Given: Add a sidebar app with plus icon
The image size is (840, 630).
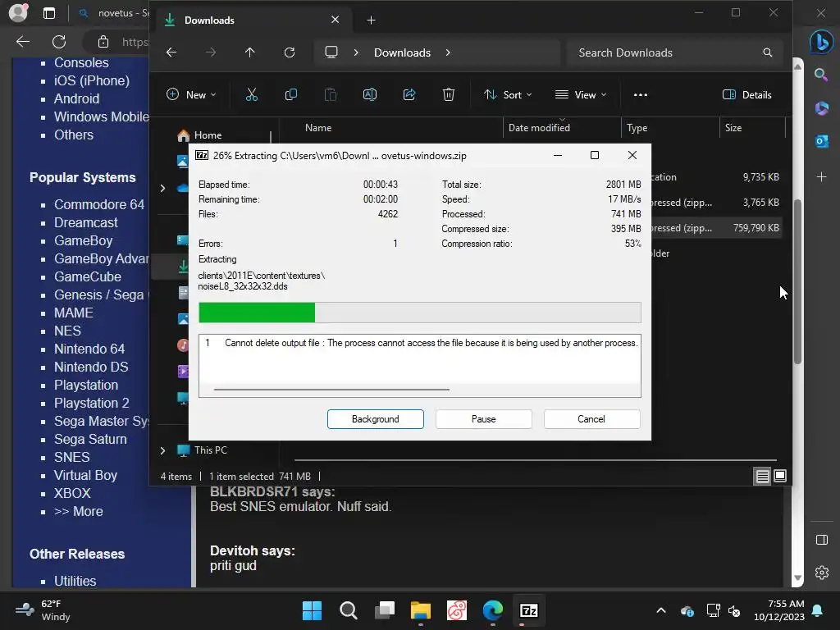Looking at the screenshot, I should pos(821,177).
